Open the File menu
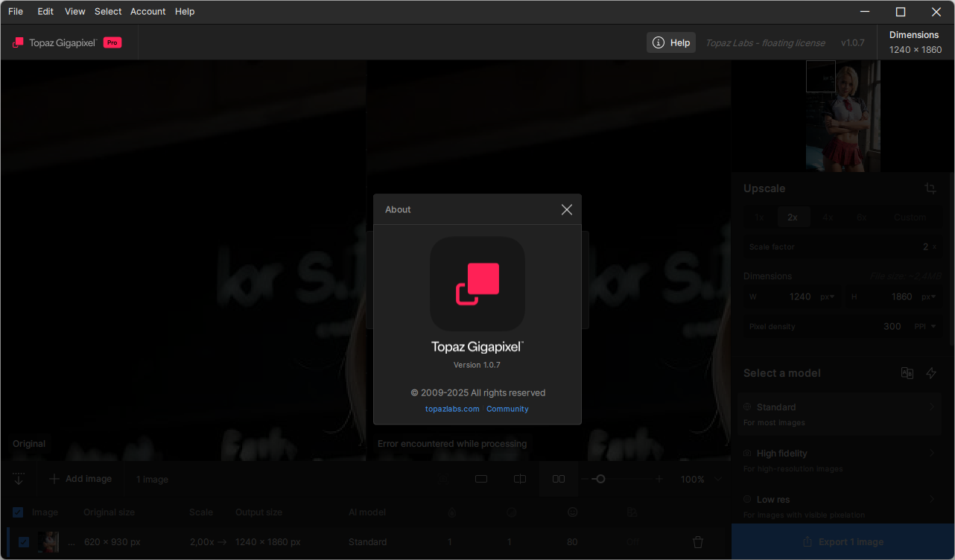This screenshot has height=560, width=955. click(x=16, y=11)
